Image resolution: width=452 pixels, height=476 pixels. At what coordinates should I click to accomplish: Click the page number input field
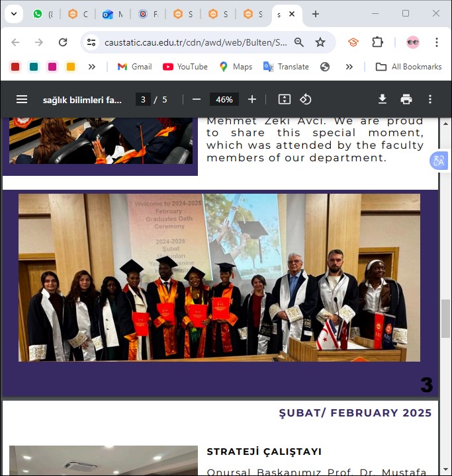coord(142,99)
